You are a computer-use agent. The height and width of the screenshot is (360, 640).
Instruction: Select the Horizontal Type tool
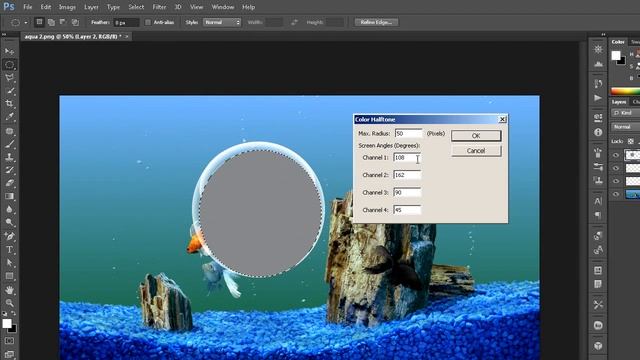(9, 249)
